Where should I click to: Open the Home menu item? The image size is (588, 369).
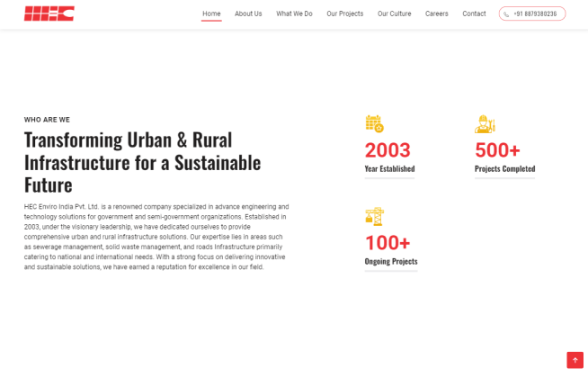[x=211, y=13]
